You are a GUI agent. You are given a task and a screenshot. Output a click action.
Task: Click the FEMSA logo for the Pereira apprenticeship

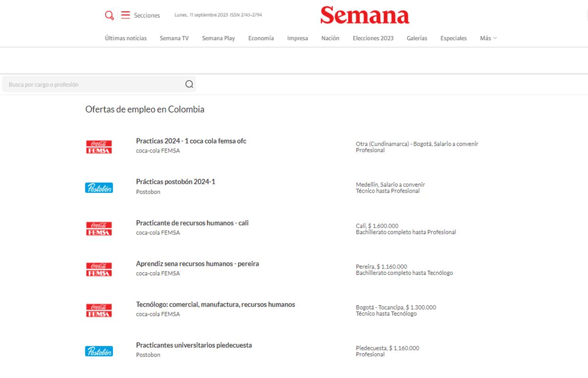click(x=98, y=269)
